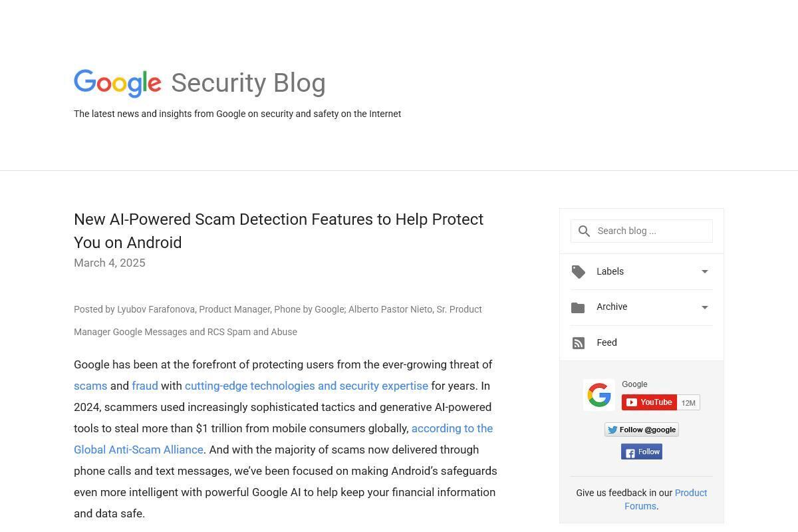Click the Security Blog header title
The width and height of the screenshot is (798, 532).
(248, 83)
